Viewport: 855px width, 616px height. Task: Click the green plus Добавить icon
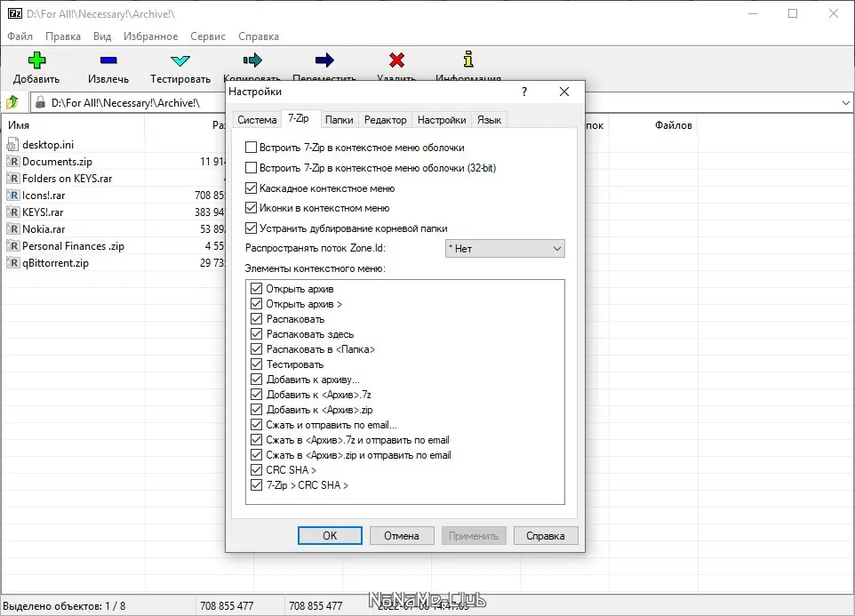[36, 60]
